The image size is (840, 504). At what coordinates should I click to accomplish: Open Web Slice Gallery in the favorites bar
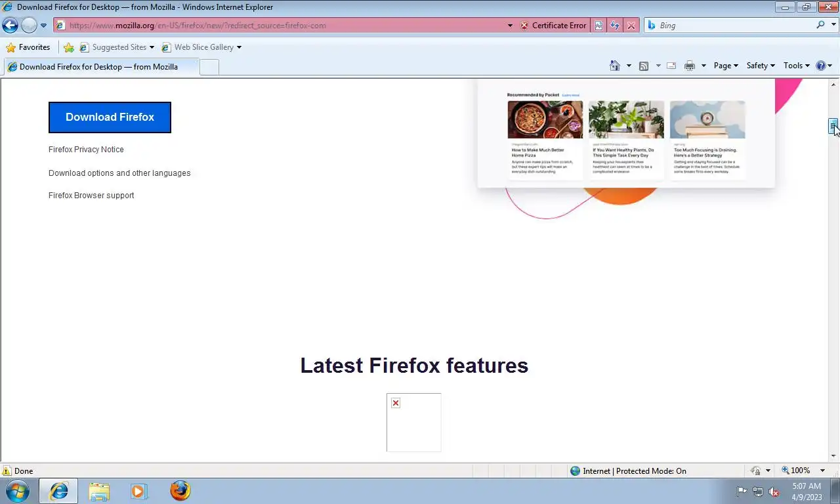click(201, 47)
